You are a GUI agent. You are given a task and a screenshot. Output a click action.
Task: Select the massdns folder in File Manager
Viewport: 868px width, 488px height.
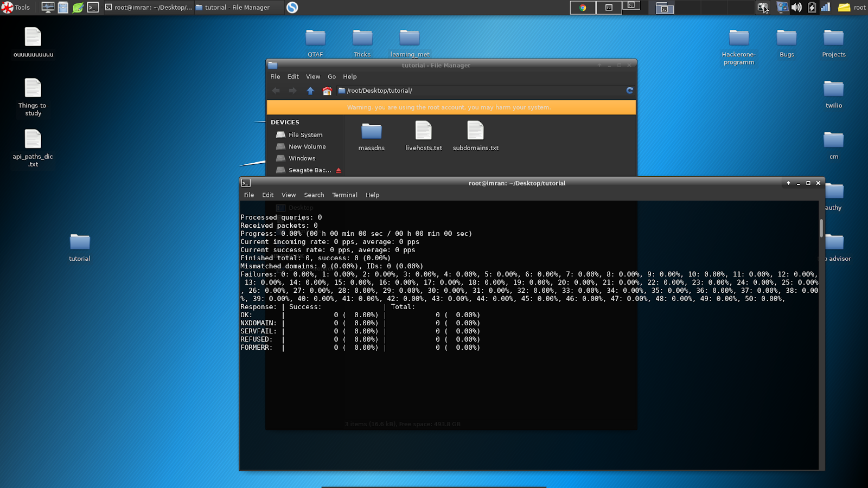(372, 136)
